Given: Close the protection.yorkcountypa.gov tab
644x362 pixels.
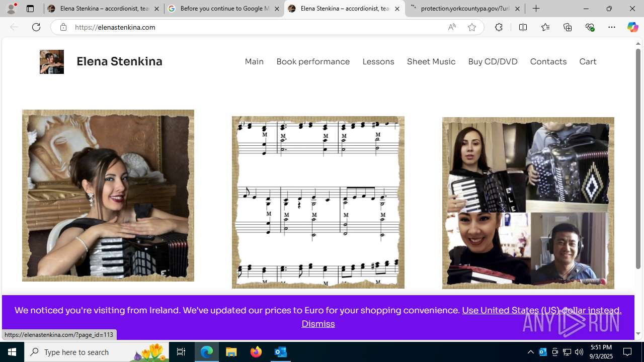Looking at the screenshot, I should (x=517, y=9).
